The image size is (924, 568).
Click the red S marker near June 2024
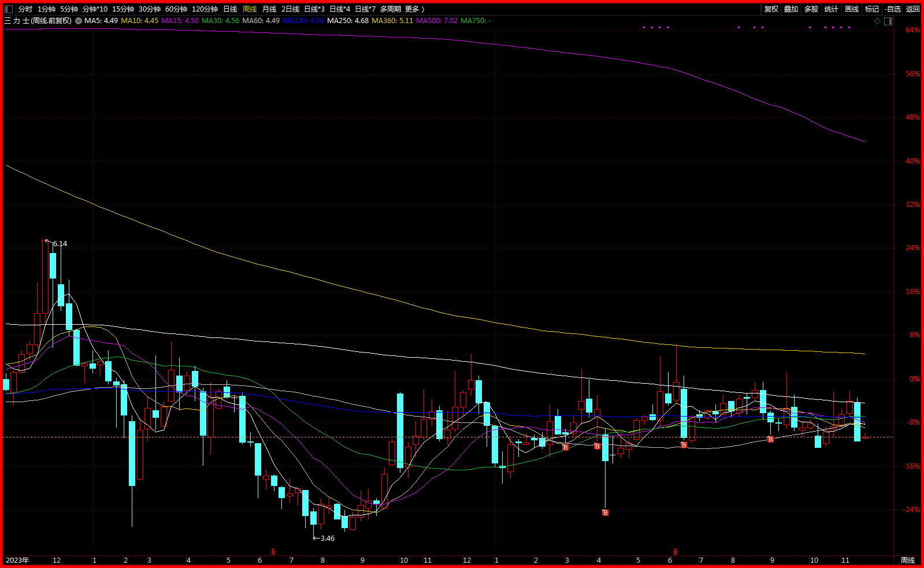coord(675,552)
